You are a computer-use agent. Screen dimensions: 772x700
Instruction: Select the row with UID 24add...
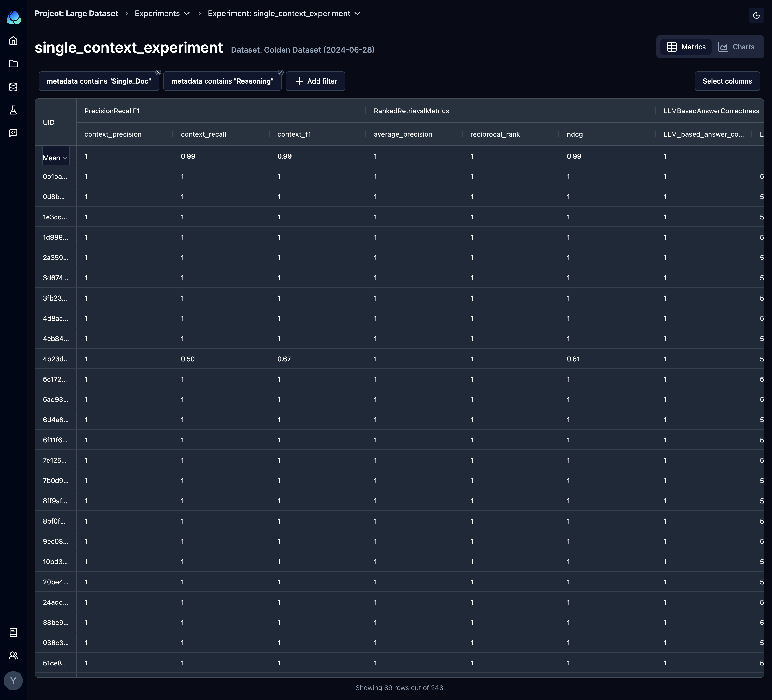pos(400,602)
